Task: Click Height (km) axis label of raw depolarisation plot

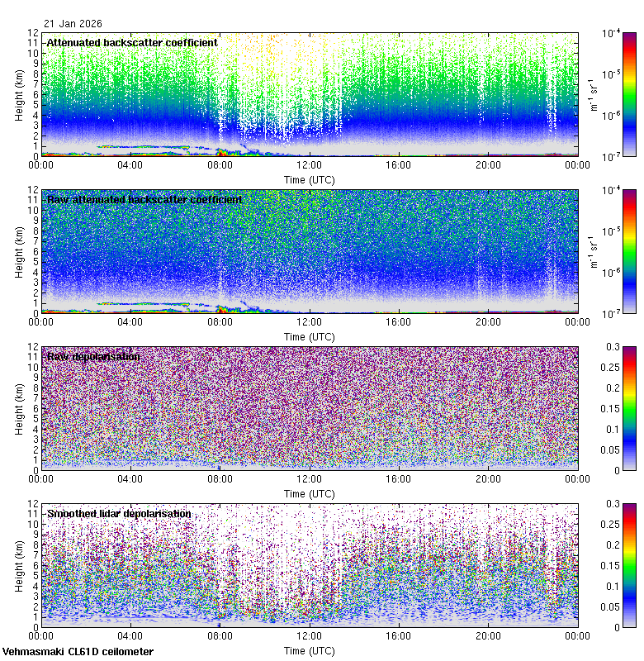Action: [20, 407]
